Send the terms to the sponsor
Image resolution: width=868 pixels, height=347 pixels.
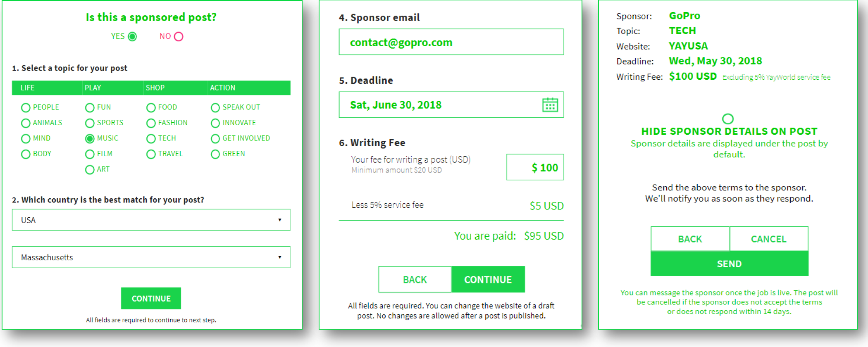point(730,264)
